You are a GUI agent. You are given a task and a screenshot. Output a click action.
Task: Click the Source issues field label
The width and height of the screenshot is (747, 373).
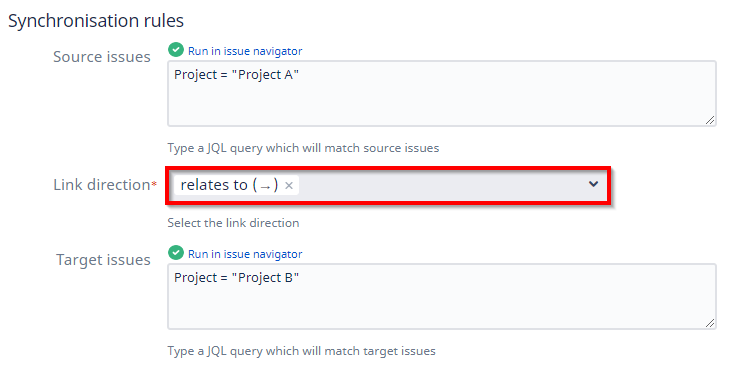(x=102, y=57)
